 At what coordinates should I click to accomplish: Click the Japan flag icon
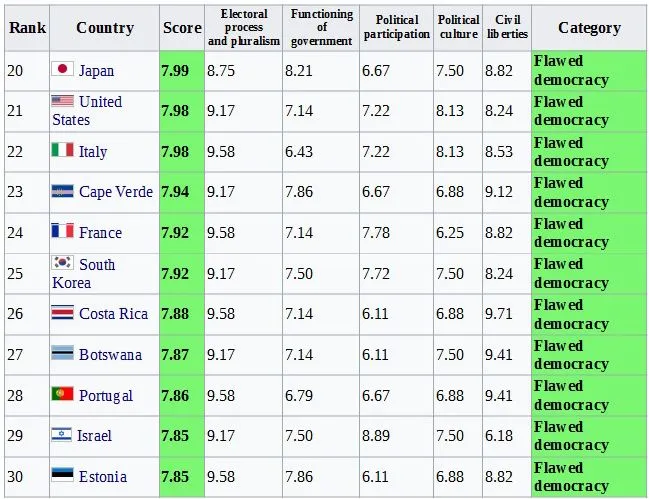(x=63, y=70)
